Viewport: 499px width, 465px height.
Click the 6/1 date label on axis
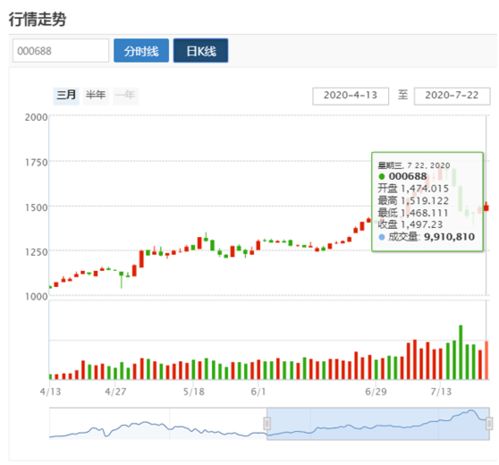(258, 391)
